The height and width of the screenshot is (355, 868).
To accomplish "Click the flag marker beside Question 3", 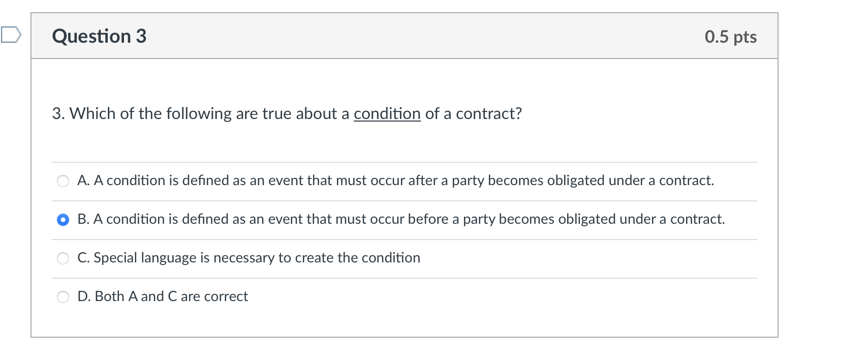I will (10, 35).
